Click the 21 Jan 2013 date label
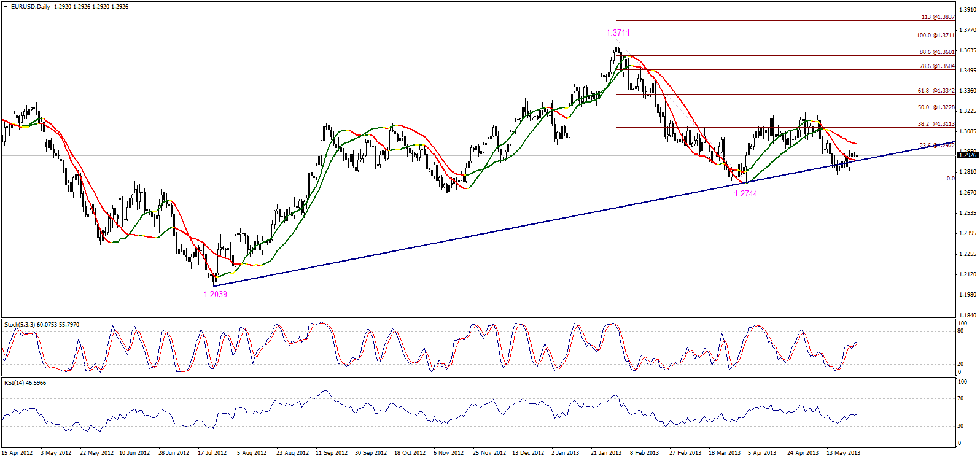The height and width of the screenshot is (458, 980). pos(606,453)
